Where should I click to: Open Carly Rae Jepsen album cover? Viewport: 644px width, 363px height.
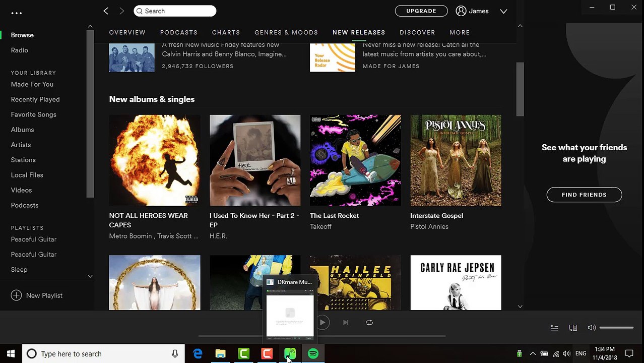click(456, 282)
